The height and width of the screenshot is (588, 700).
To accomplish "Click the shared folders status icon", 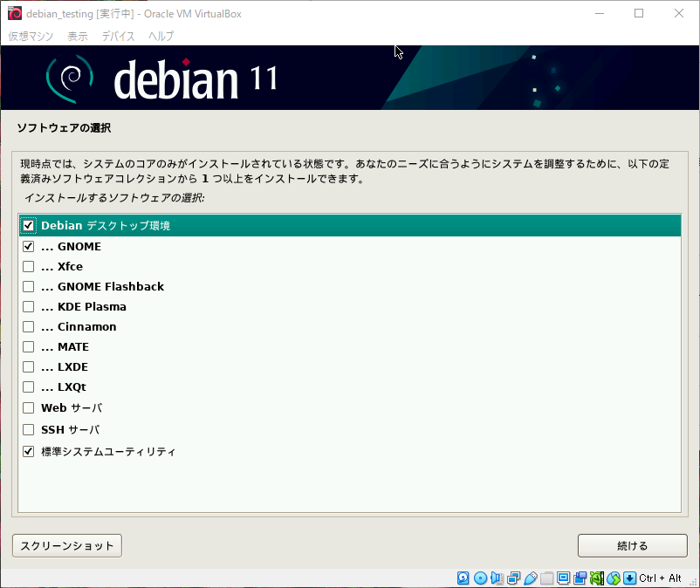I will coord(547,578).
